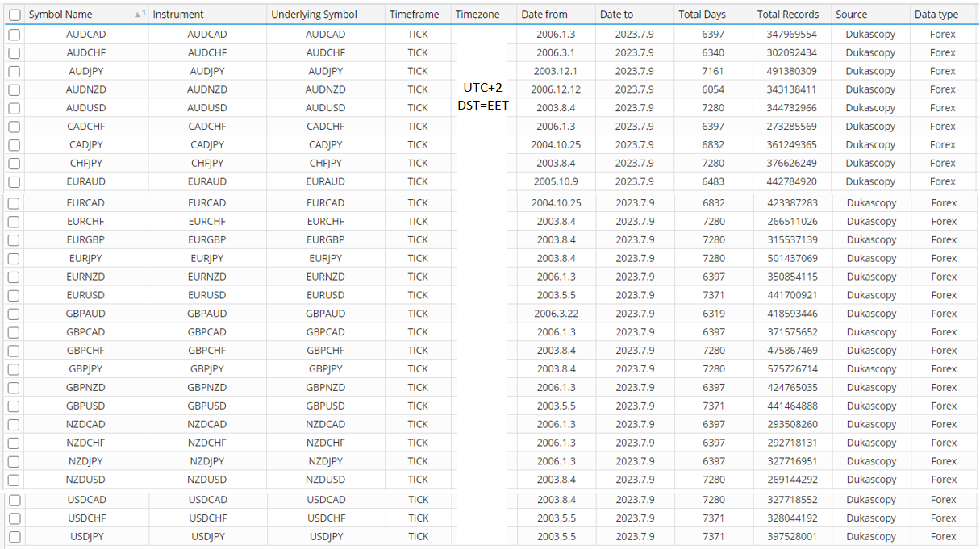Select the GBPCAD symbol name cell
This screenshot has height=549, width=980.
point(86,332)
